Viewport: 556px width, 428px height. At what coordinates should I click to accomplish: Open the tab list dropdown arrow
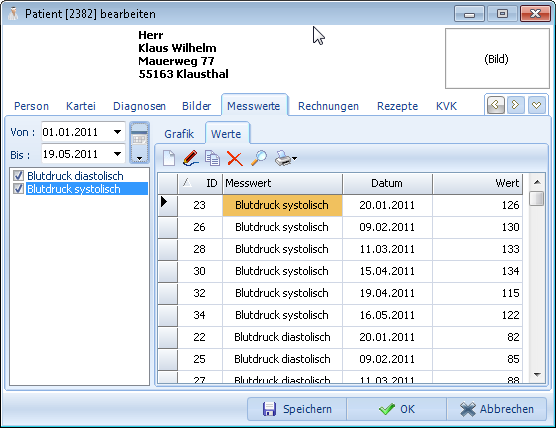[x=536, y=105]
